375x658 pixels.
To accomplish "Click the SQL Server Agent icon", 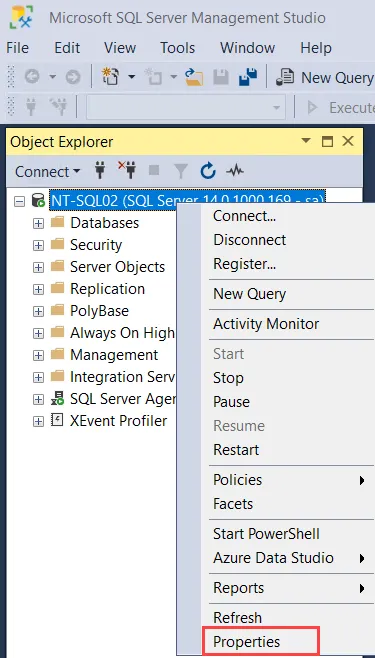I will [57, 398].
